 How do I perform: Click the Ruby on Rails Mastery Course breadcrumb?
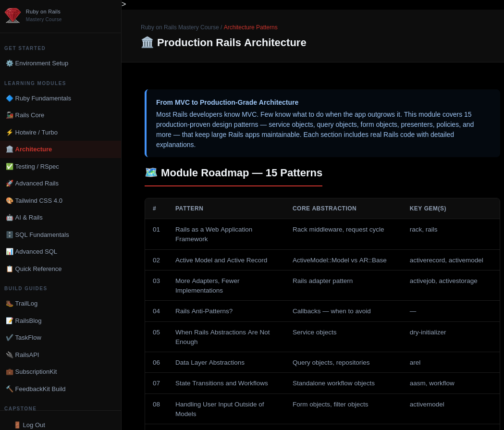coord(180,27)
